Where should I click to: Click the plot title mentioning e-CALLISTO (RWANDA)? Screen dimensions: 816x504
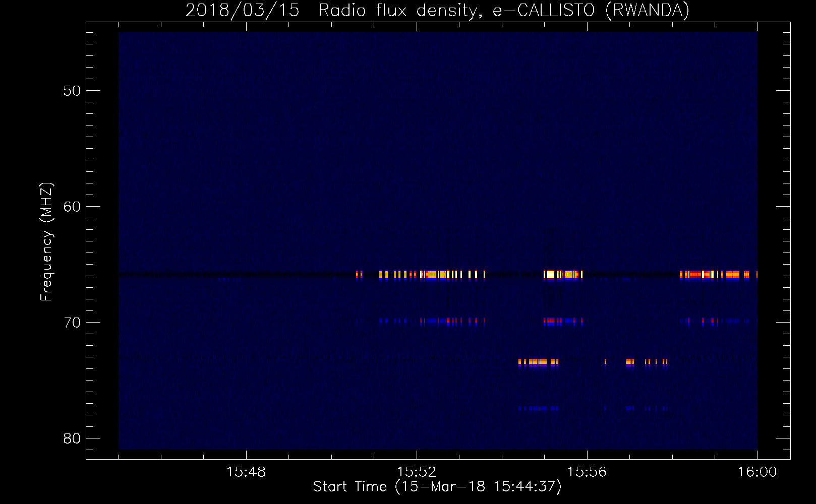[437, 10]
